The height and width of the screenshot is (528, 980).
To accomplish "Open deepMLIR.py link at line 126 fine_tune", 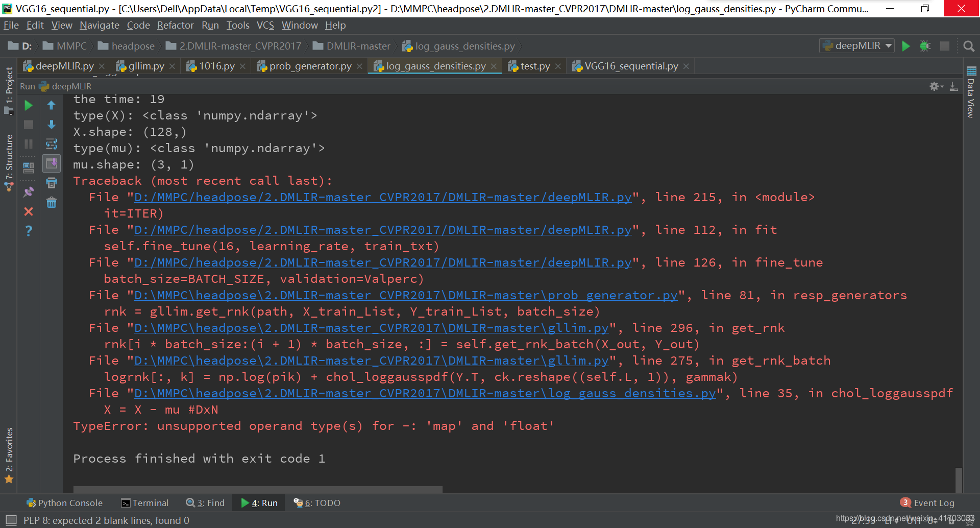I will (383, 262).
